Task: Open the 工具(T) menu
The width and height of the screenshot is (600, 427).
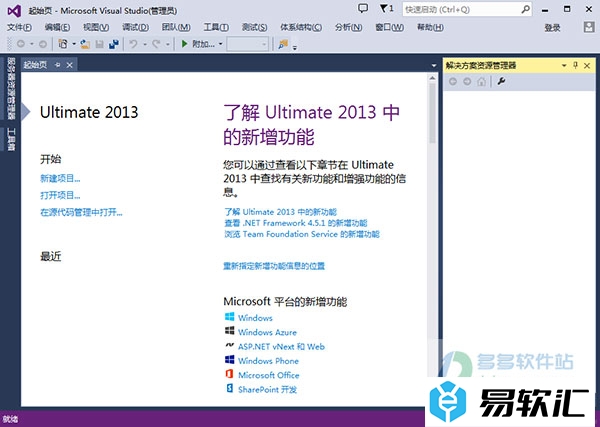Action: tap(216, 27)
